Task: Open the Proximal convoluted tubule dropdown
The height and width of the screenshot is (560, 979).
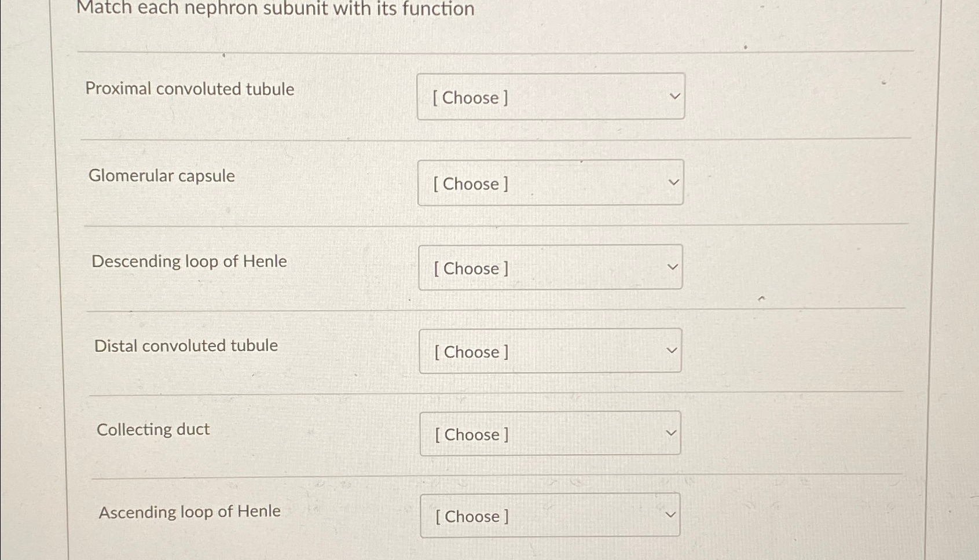Action: coord(550,97)
